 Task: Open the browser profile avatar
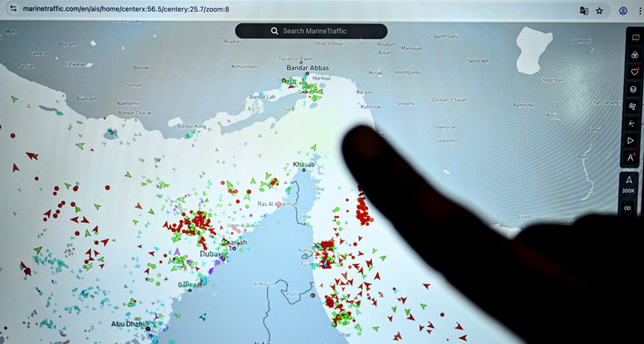(623, 11)
